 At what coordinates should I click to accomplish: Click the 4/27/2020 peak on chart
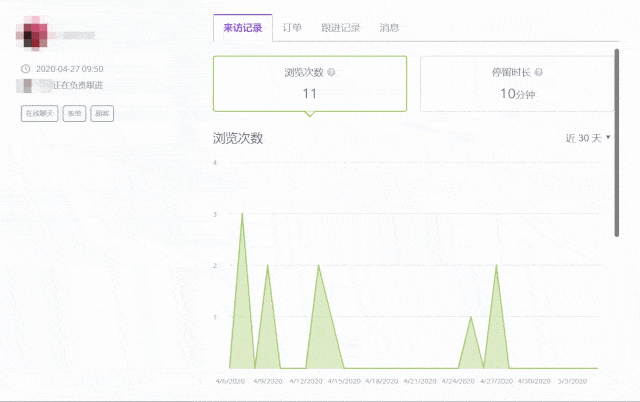(x=496, y=265)
